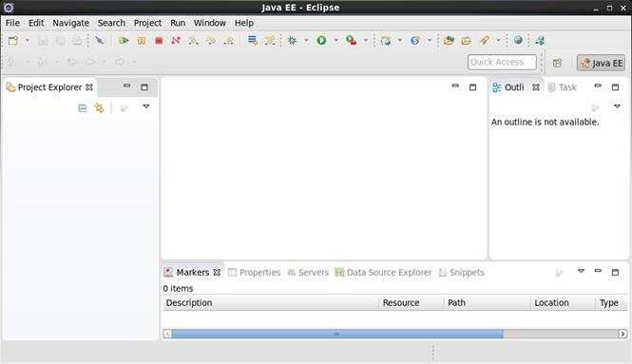
Task: Toggle Link with Editor in Project Explorer
Action: pyautogui.click(x=99, y=108)
